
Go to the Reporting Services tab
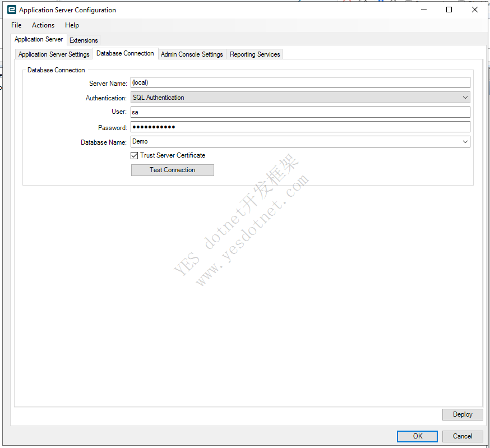pos(255,54)
